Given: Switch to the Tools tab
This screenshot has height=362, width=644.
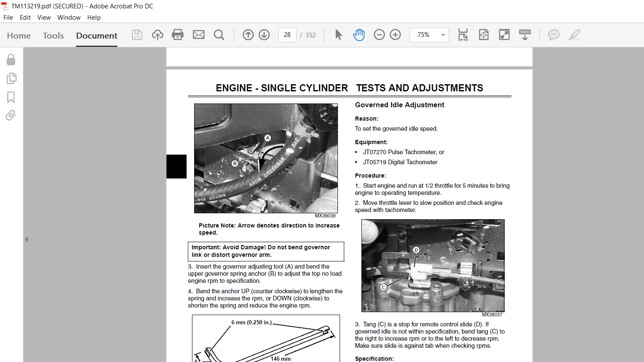Looking at the screenshot, I should click(53, 36).
